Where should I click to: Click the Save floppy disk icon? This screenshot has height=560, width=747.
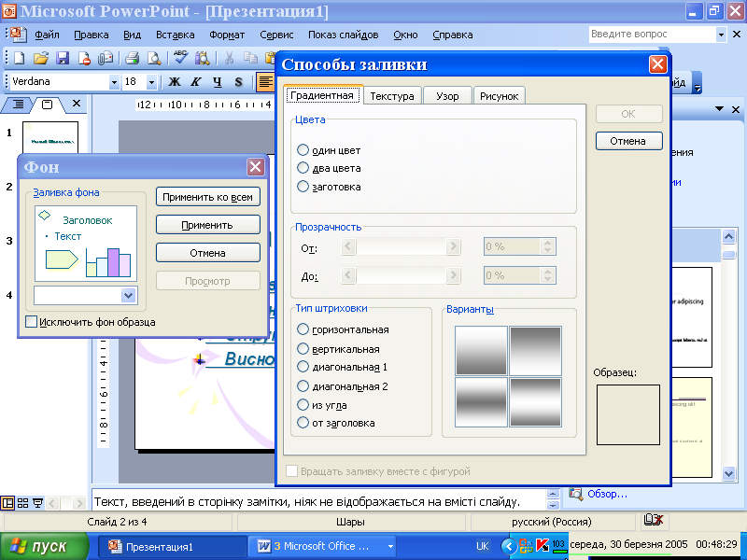(x=63, y=58)
